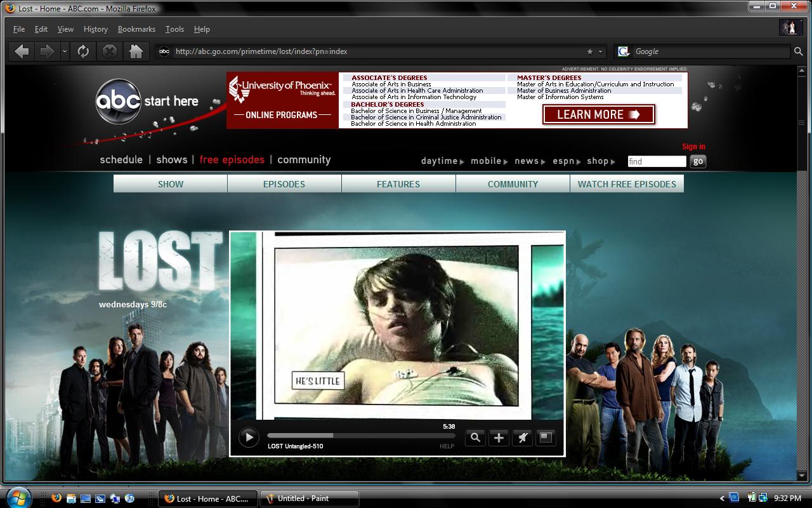812x508 pixels.
Task: Open the free episodes link
Action: (x=232, y=160)
